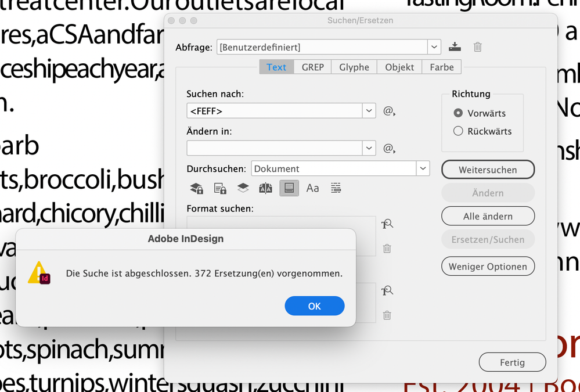Open the Durchsuchen scope dropdown
Image resolution: width=580 pixels, height=392 pixels.
[x=423, y=168]
